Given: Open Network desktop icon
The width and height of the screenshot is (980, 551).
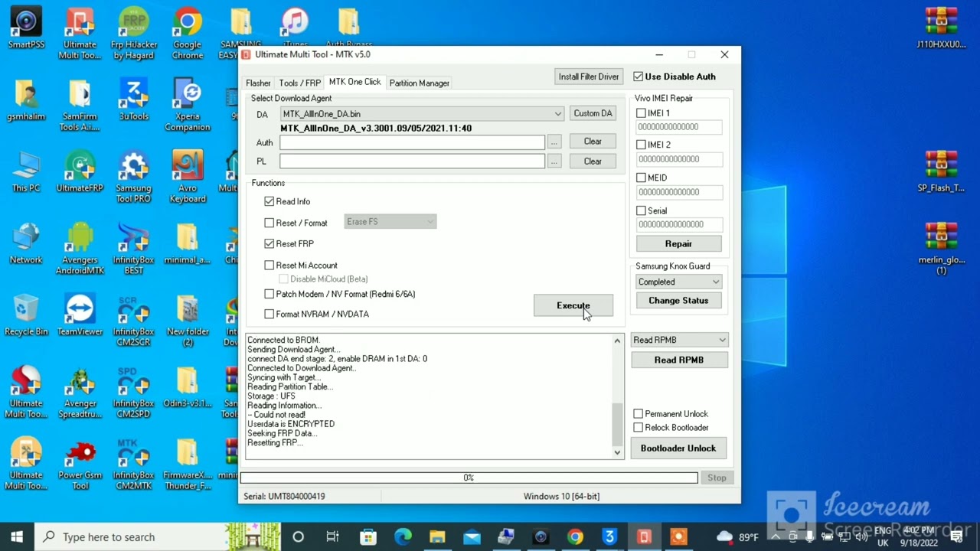Looking at the screenshot, I should pos(26,244).
